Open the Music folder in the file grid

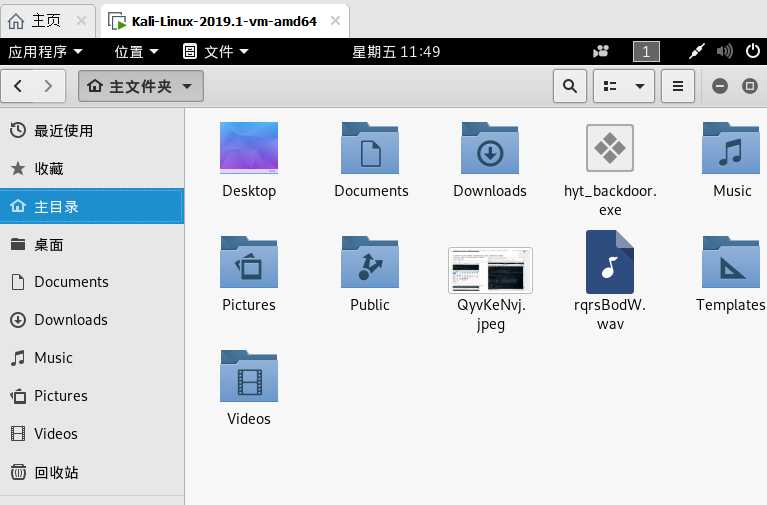click(x=732, y=148)
